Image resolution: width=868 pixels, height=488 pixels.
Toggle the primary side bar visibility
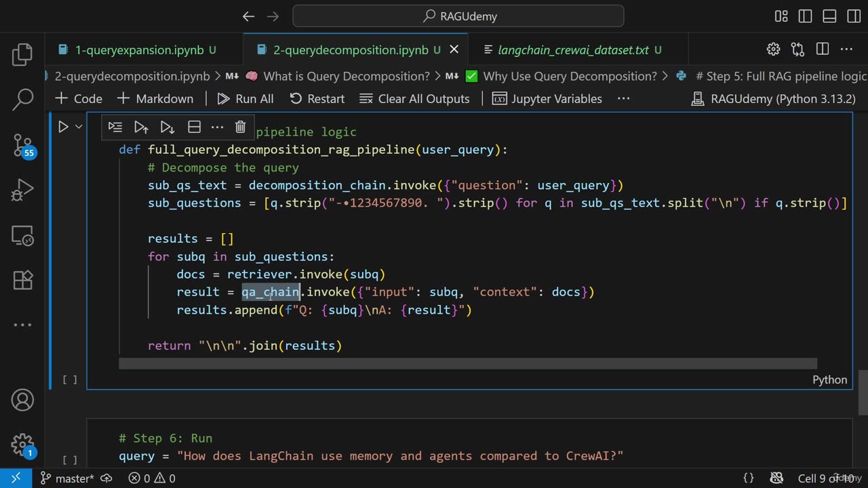coord(805,16)
